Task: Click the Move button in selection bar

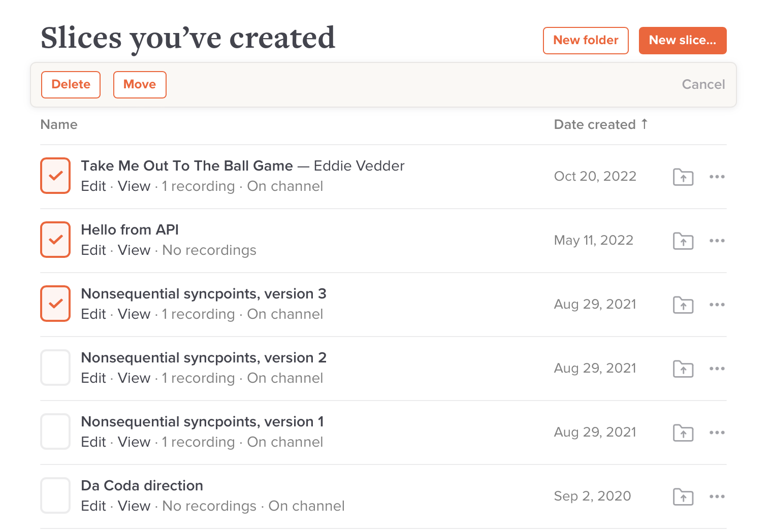Action: click(140, 84)
